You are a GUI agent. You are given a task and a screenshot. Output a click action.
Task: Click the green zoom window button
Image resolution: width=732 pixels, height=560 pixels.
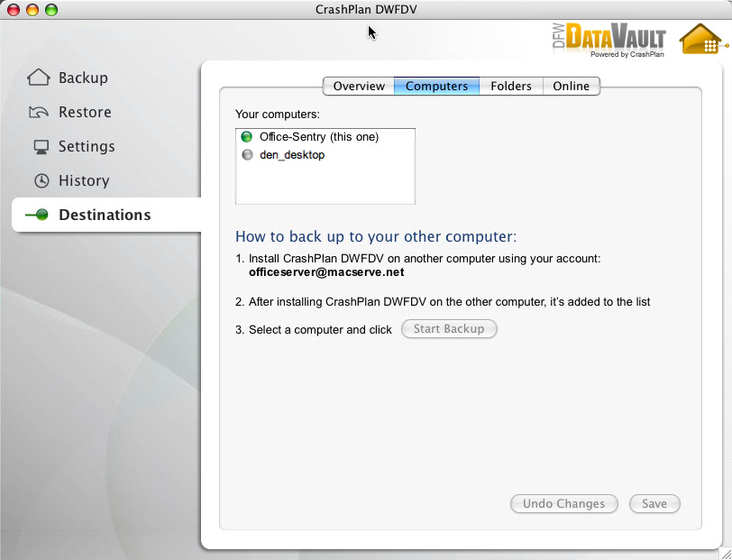51,10
